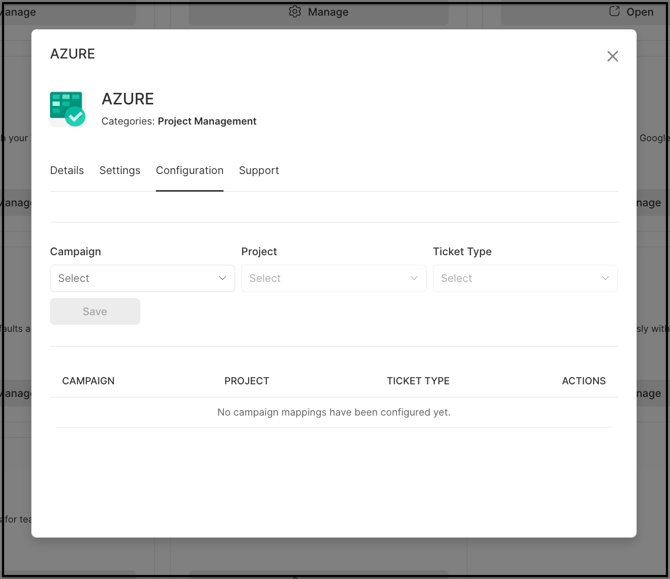This screenshot has height=579, width=670.
Task: Switch to the Details tab
Action: click(67, 171)
